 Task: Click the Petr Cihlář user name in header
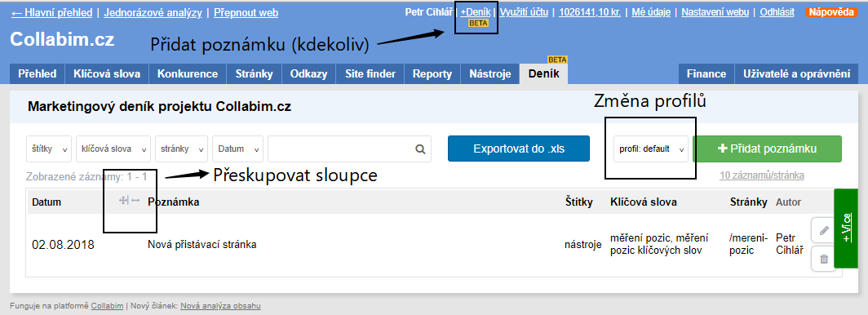(x=428, y=11)
